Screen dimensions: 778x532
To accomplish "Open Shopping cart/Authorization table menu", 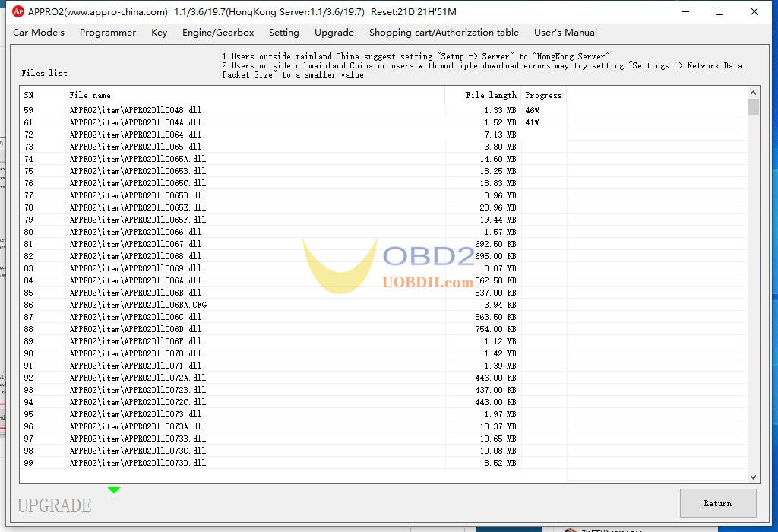I will tap(444, 33).
